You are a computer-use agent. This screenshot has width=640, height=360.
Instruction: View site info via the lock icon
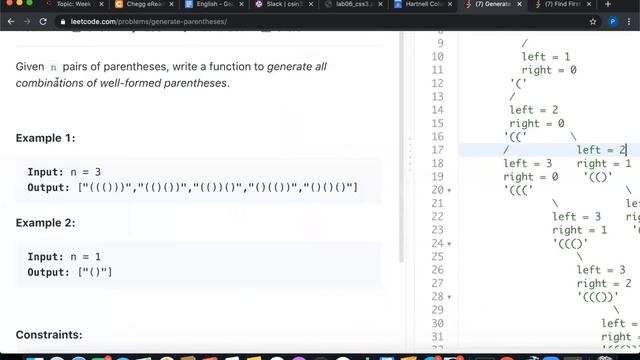click(x=62, y=22)
